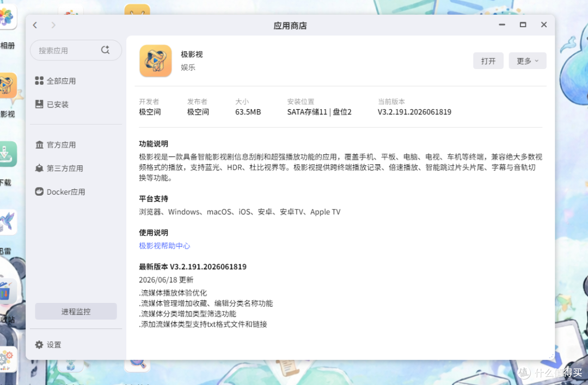This screenshot has width=588, height=385.
Task: Open the 迅雷 desktop icon
Action: click(8, 222)
